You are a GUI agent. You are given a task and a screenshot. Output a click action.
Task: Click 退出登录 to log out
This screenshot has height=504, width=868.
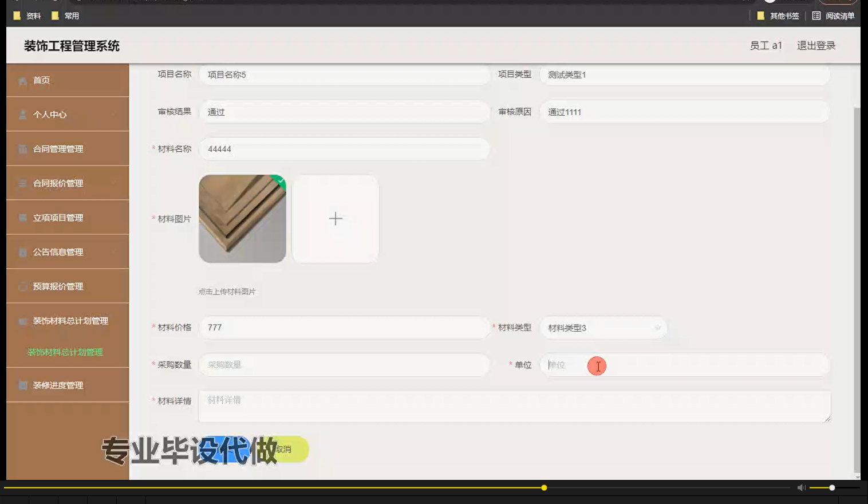point(815,45)
